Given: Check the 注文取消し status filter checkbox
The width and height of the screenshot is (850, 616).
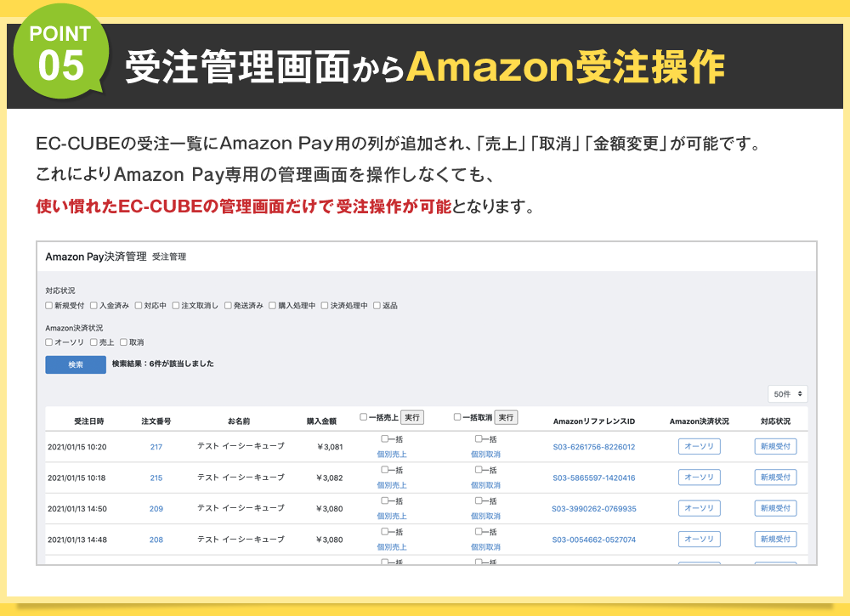Looking at the screenshot, I should (x=176, y=306).
